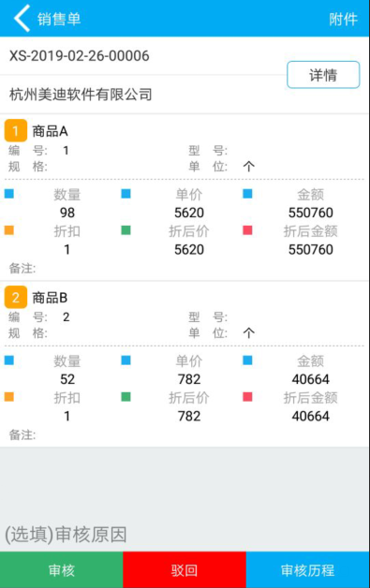Select customer 杭州美迪软件有限公司
The height and width of the screenshot is (588, 370).
click(81, 95)
